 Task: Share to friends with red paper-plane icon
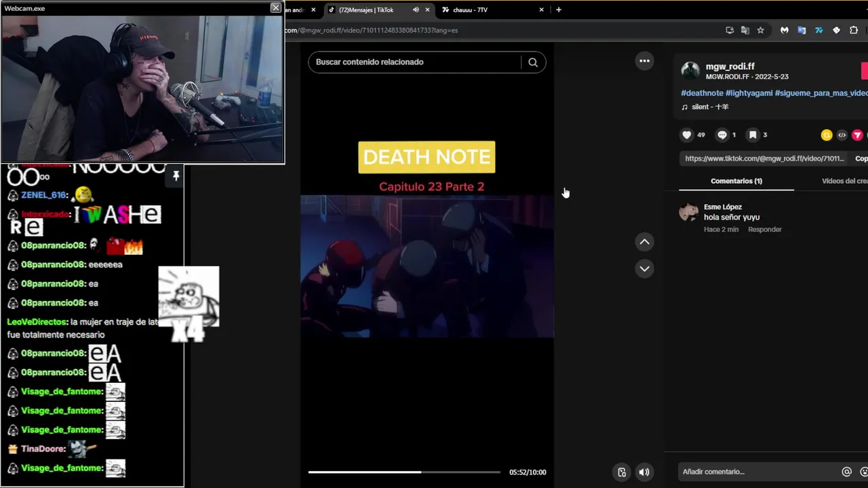[857, 135]
